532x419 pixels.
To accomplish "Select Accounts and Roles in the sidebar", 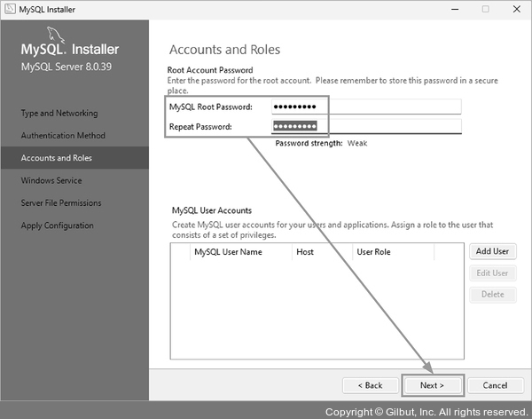I will click(57, 158).
